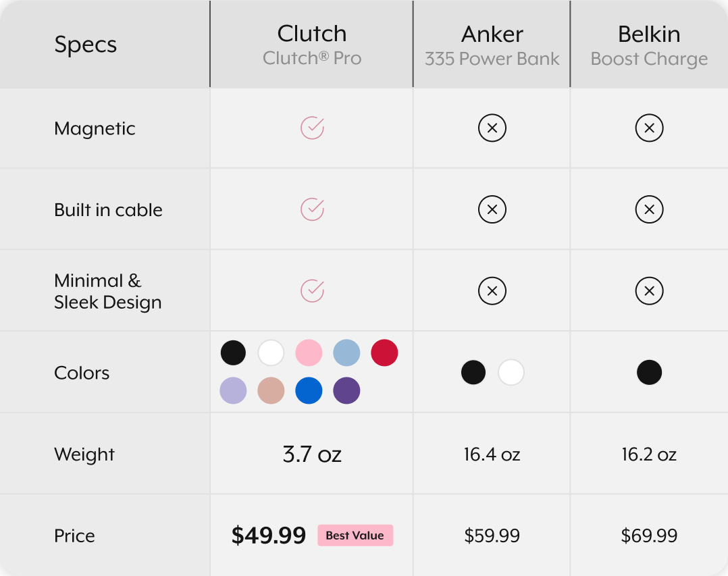This screenshot has height=576, width=728.
Task: Select Belkin's black color swatch
Action: [649, 372]
